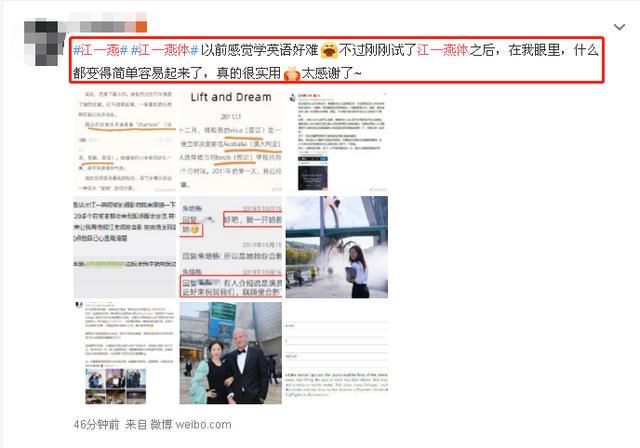Open the first underlined text screenshot thumbnail
Screen dimensions: 640x448
tap(124, 141)
